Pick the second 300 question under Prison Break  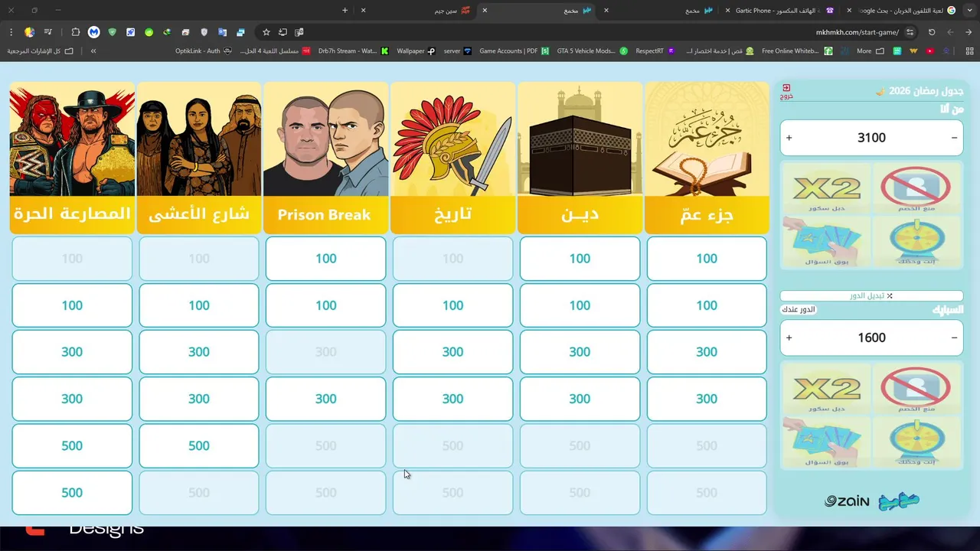point(325,399)
